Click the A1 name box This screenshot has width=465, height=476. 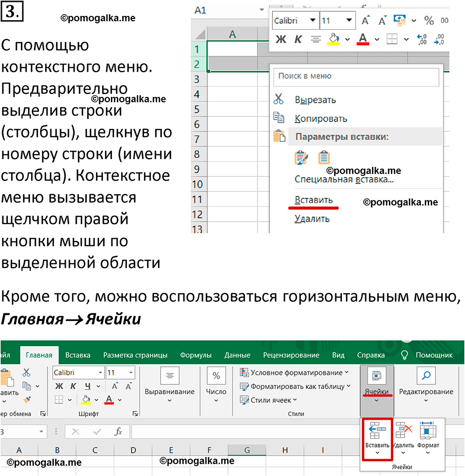(225, 10)
